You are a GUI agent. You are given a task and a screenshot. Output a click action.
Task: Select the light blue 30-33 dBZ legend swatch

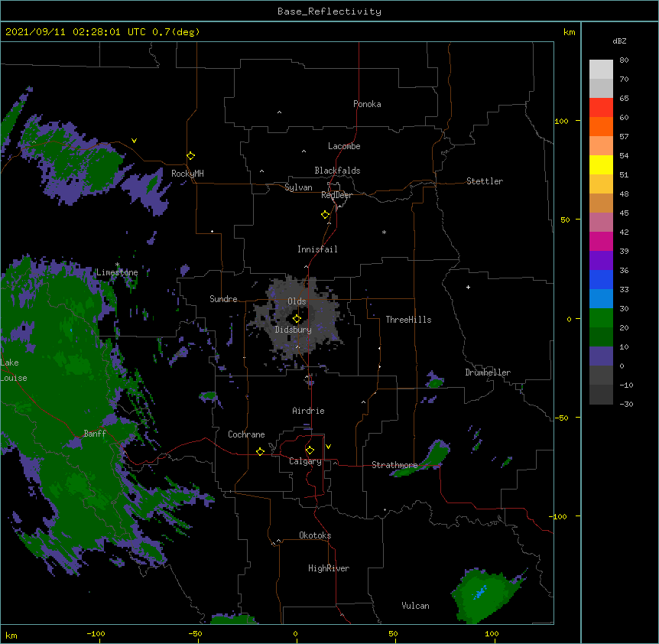(601, 298)
